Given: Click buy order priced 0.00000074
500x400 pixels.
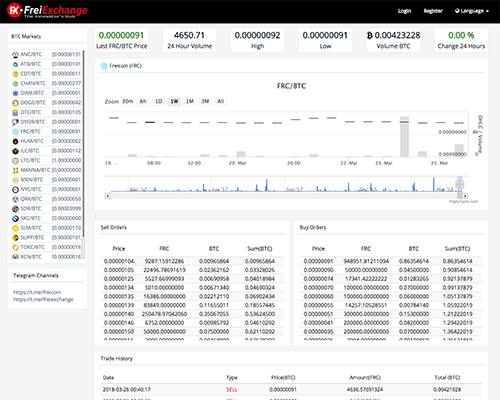Looking at the screenshot, I should click(391, 279).
